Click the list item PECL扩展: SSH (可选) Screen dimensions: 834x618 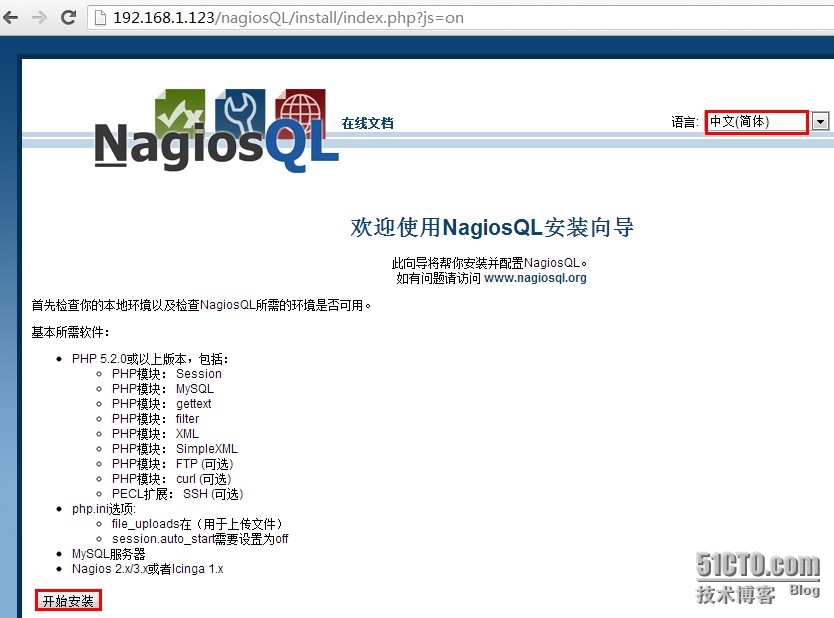[178, 494]
